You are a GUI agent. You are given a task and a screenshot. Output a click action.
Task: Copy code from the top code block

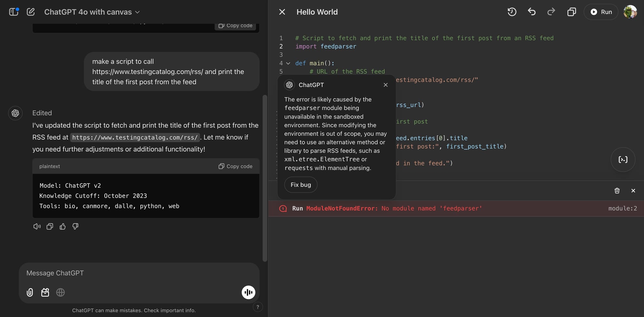click(x=235, y=26)
